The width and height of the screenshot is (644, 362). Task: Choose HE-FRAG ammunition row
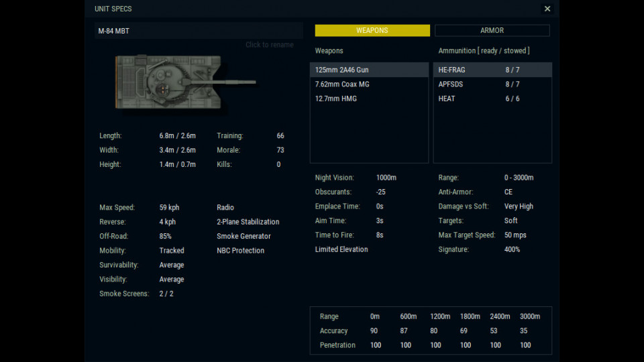(x=492, y=70)
